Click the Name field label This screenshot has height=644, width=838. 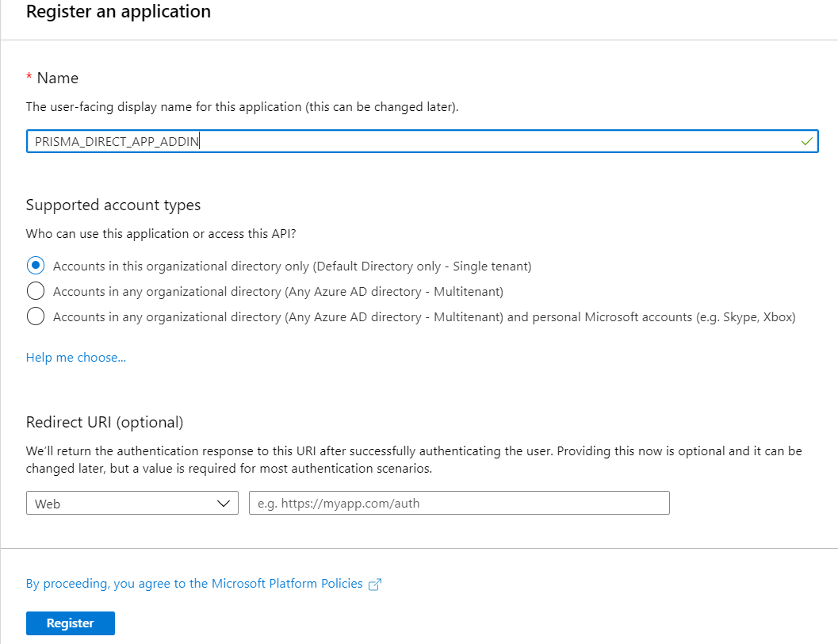58,78
